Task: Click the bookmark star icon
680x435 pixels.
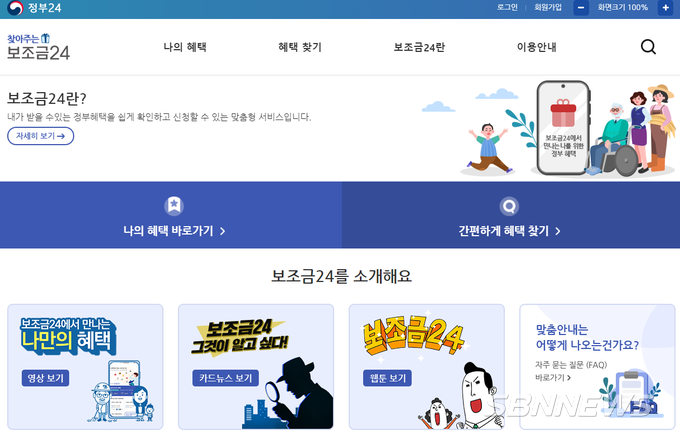Action: [174, 205]
